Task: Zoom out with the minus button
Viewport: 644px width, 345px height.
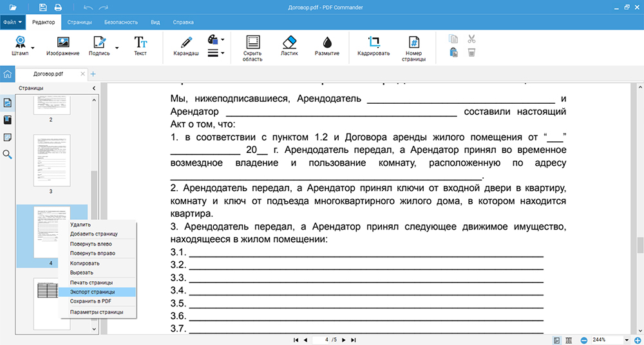Action: (583, 340)
